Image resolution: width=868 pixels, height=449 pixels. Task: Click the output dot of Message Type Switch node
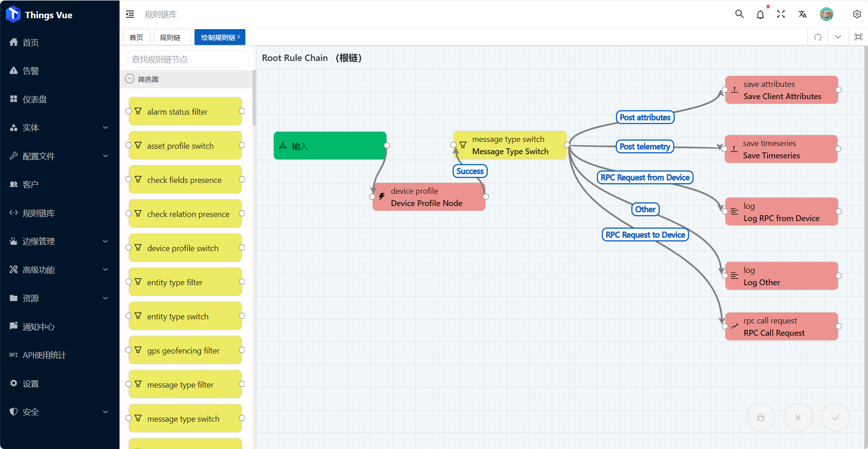tap(566, 145)
